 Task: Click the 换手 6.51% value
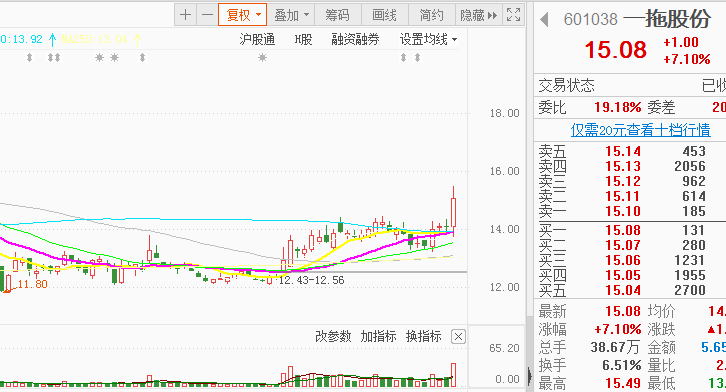coord(622,366)
